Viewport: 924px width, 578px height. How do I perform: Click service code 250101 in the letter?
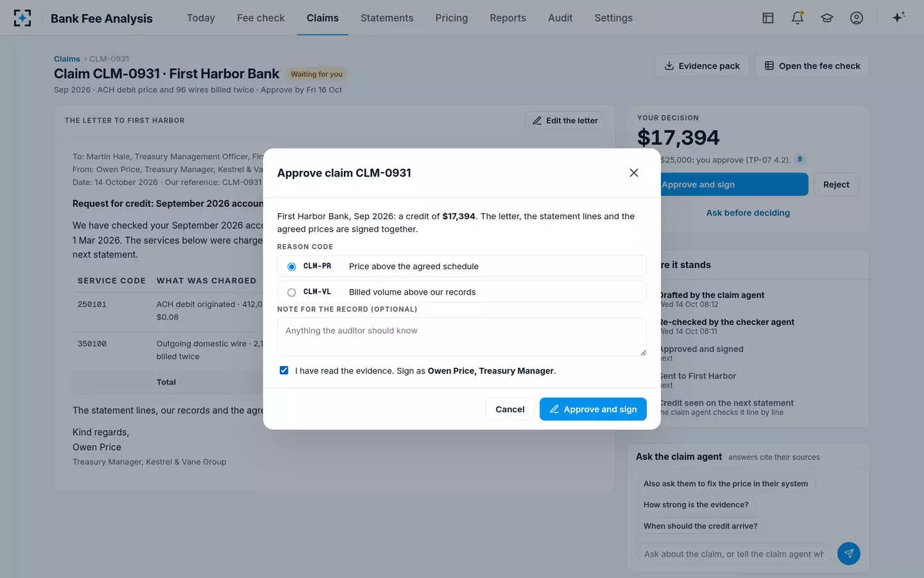click(92, 304)
